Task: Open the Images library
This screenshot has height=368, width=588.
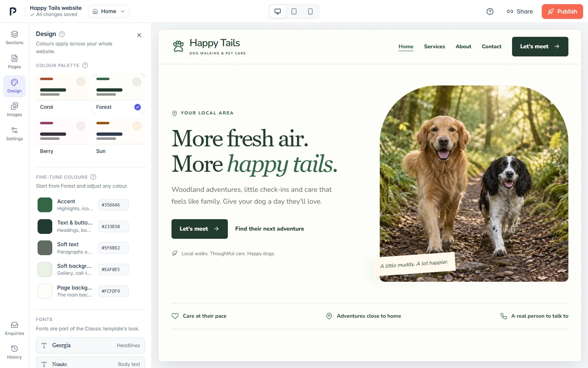Action: [14, 110]
